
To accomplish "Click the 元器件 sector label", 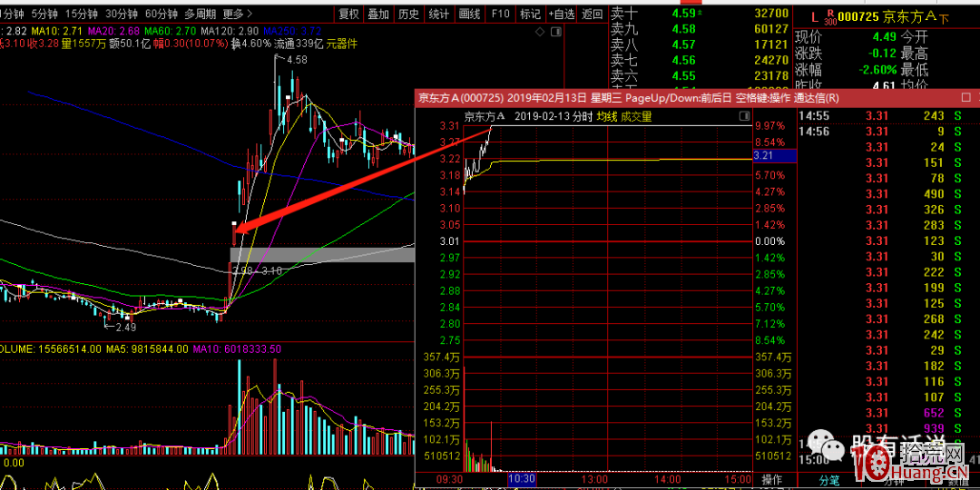I will 341,44.
